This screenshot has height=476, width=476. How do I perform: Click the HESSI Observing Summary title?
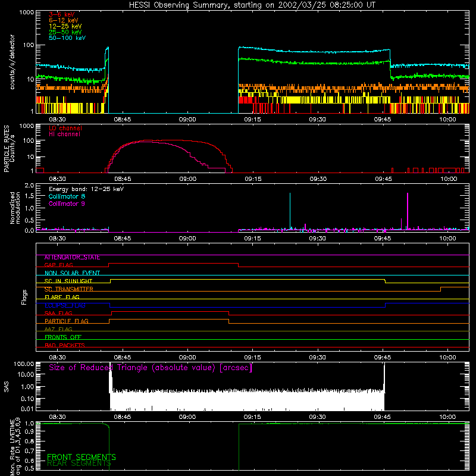click(x=252, y=5)
